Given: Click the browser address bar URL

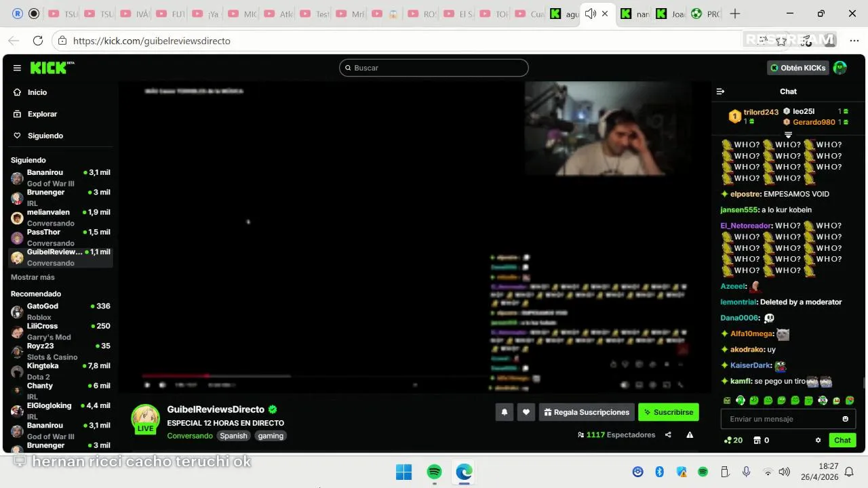Looking at the screenshot, I should tap(152, 41).
